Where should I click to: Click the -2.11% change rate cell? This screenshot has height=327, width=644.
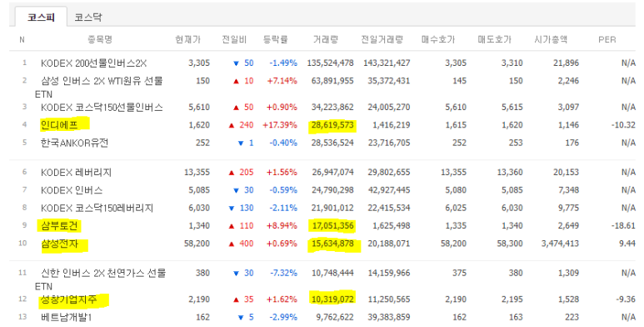pyautogui.click(x=283, y=208)
